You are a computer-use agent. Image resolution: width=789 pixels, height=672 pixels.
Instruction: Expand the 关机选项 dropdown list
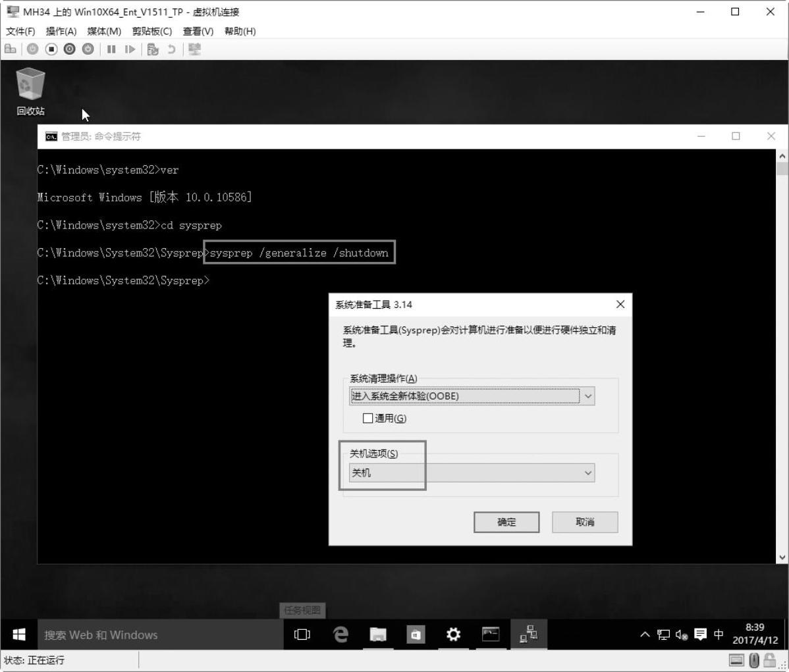[x=587, y=473]
